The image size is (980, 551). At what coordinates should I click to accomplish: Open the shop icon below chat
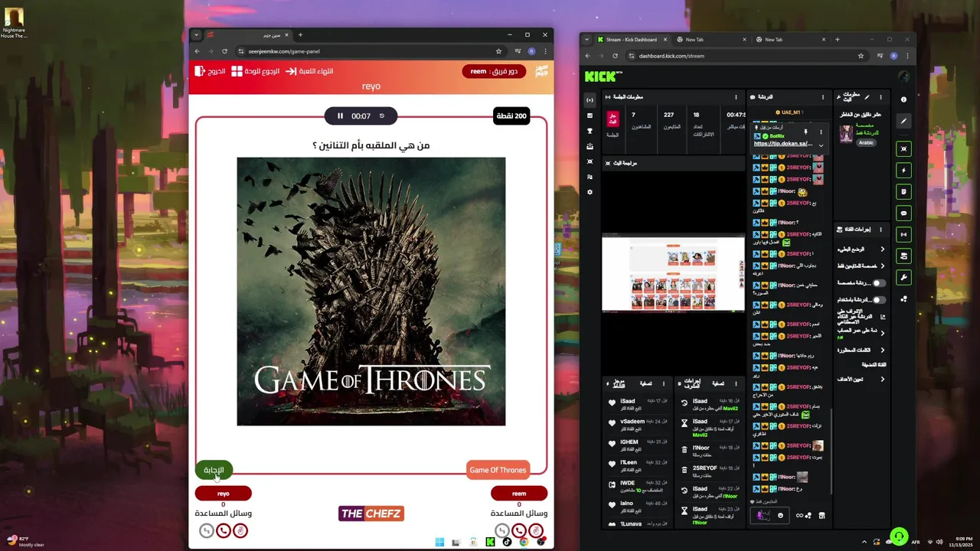coord(822,515)
